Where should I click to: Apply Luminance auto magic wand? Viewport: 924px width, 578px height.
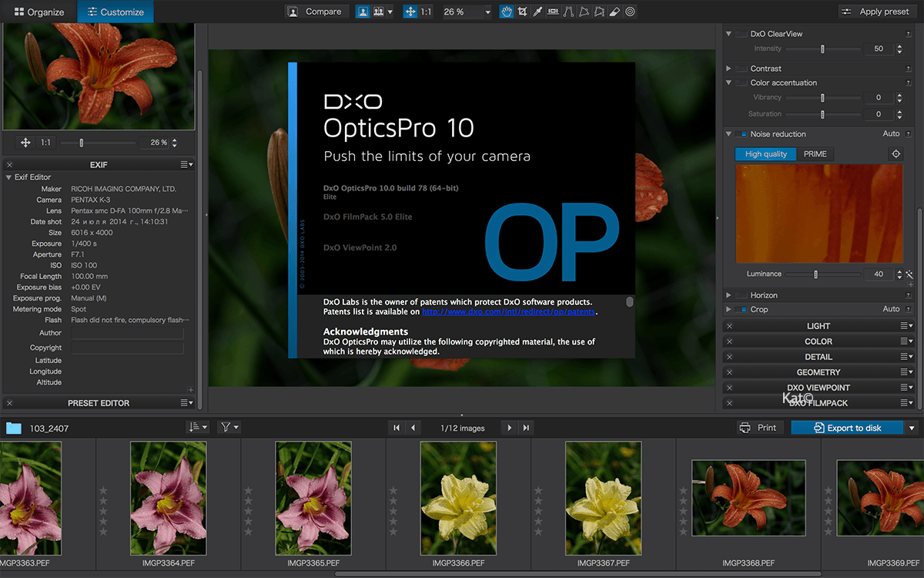pyautogui.click(x=909, y=274)
